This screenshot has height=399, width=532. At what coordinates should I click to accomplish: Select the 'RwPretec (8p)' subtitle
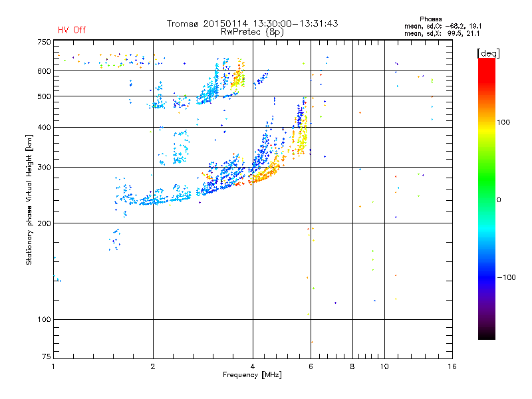(x=252, y=32)
